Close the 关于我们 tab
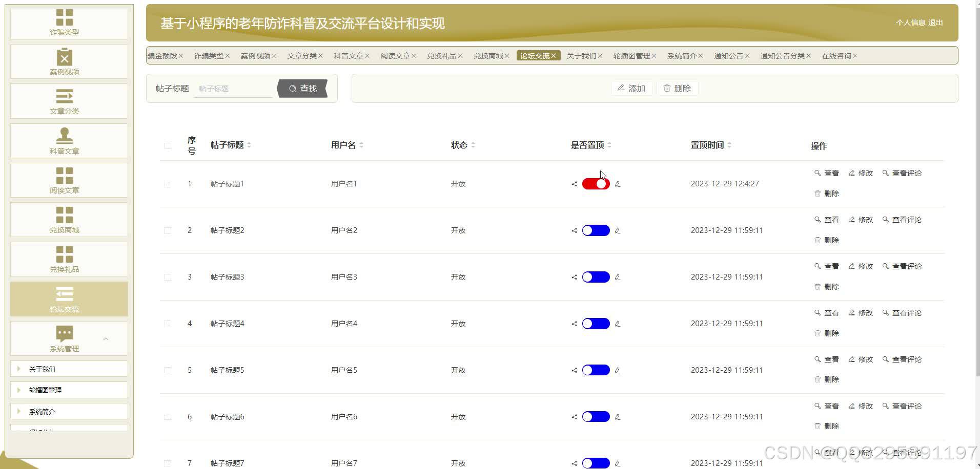980x469 pixels. pos(600,56)
